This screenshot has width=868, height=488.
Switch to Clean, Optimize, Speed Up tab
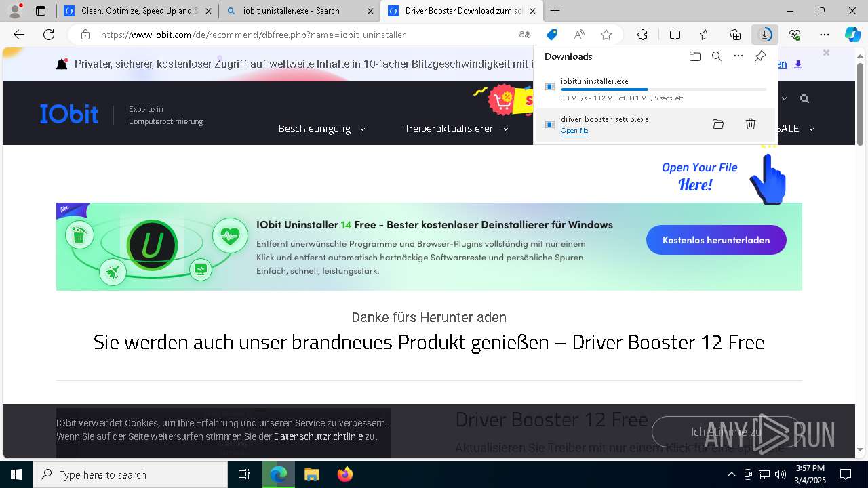pos(137,11)
